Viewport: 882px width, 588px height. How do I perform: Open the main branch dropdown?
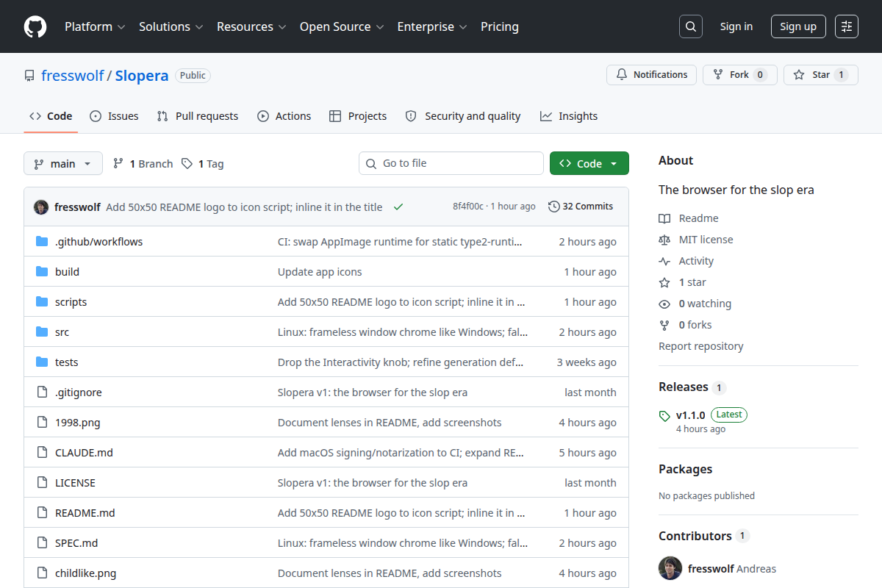pyautogui.click(x=63, y=163)
